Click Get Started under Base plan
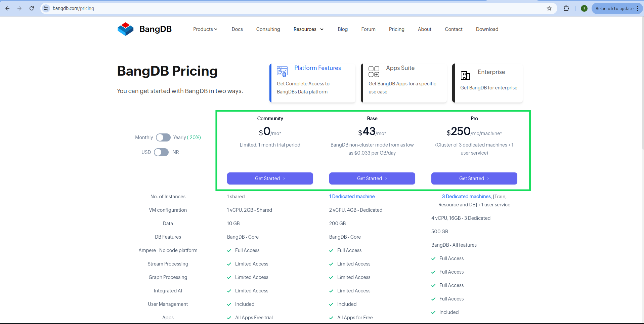This screenshot has width=644, height=324. (372, 178)
